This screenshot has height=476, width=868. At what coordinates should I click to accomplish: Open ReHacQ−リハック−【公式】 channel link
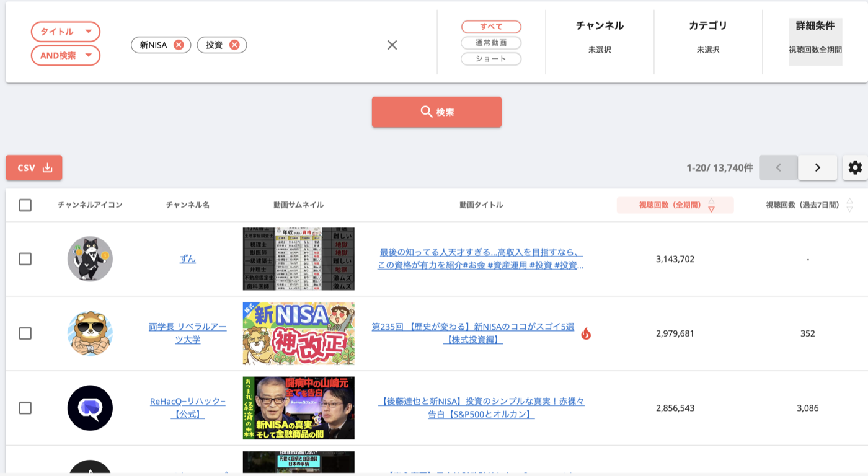(x=188, y=408)
